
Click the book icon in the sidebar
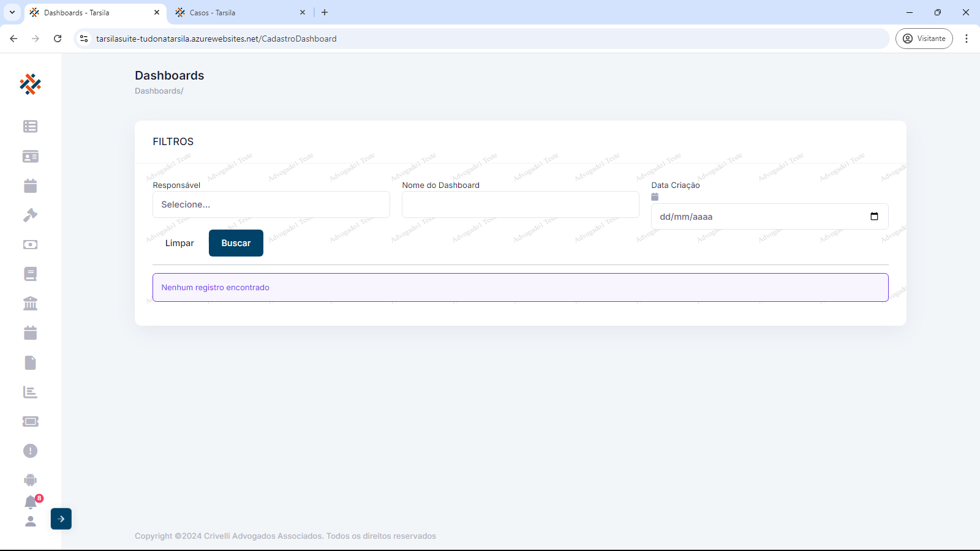pyautogui.click(x=30, y=274)
